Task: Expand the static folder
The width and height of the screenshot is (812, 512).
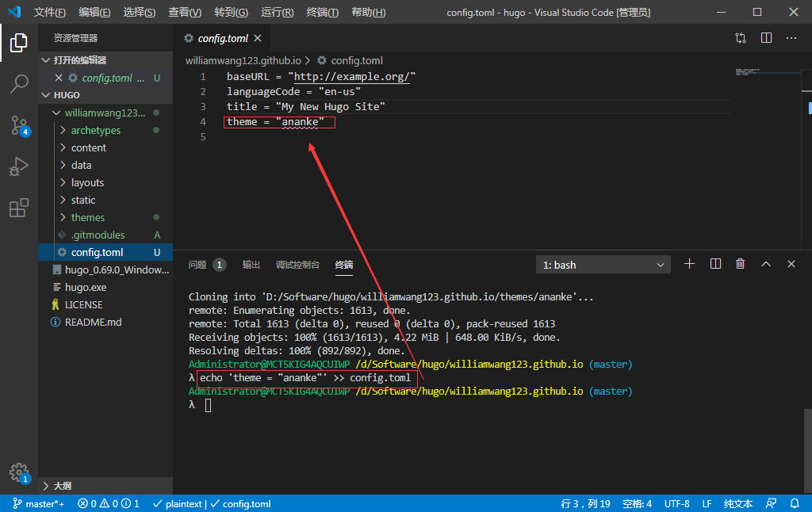Action: pyautogui.click(x=63, y=200)
